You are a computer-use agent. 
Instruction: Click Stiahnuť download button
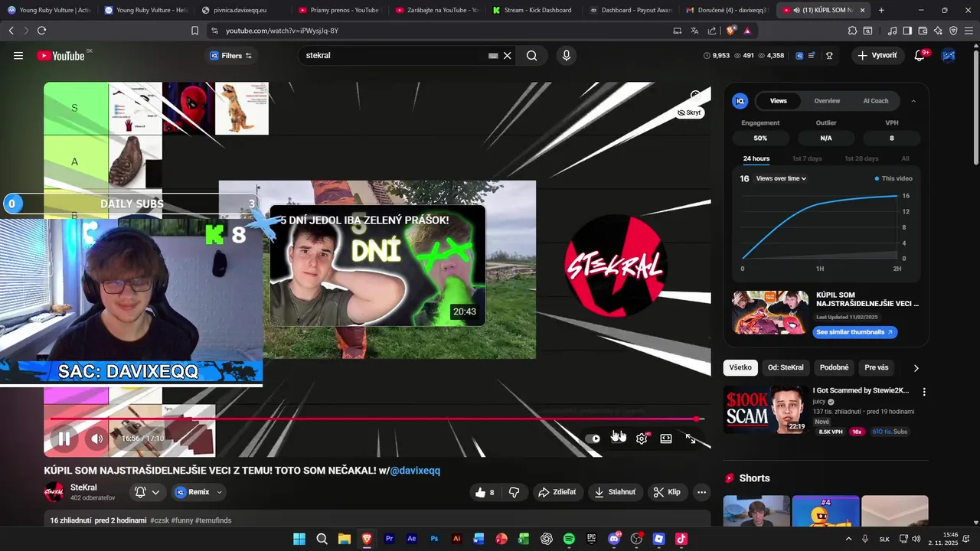615,492
